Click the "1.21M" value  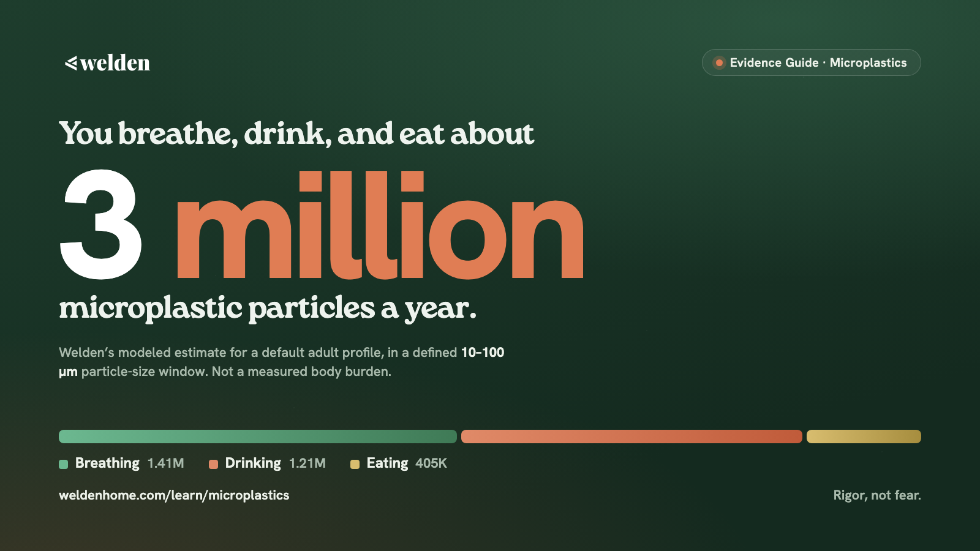coord(307,463)
